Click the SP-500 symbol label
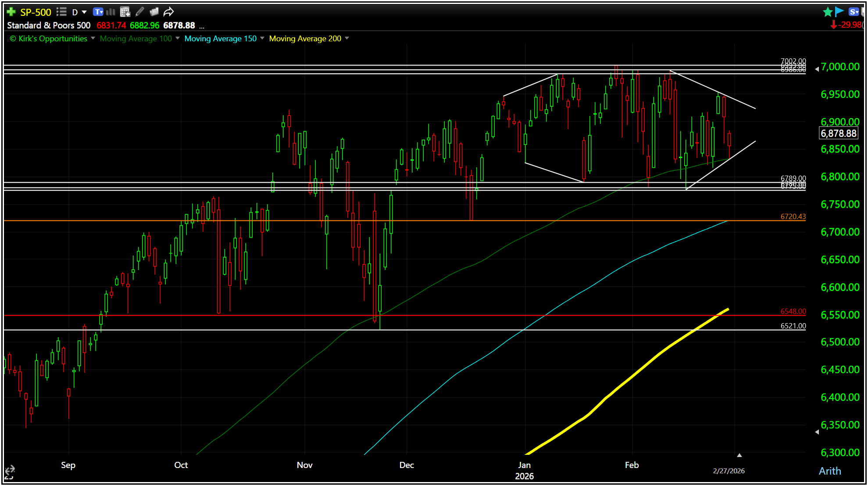This screenshot has width=868, height=486. [36, 12]
